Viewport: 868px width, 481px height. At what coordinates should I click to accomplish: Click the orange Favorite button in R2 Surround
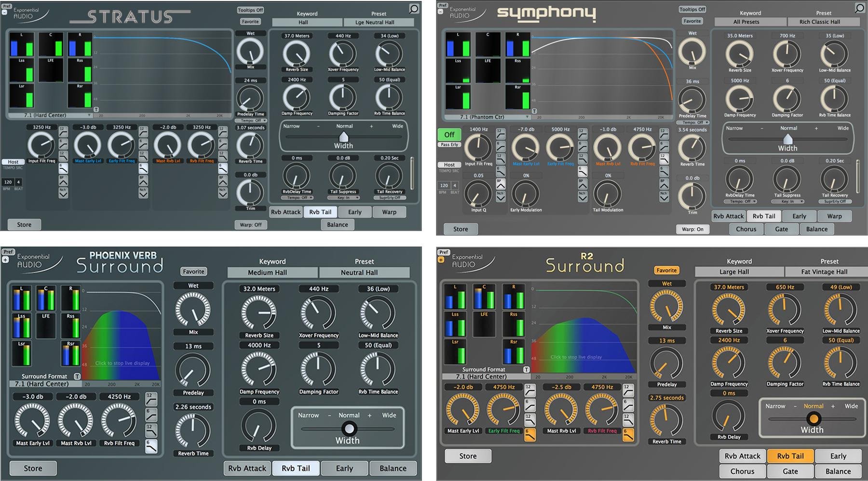[666, 271]
